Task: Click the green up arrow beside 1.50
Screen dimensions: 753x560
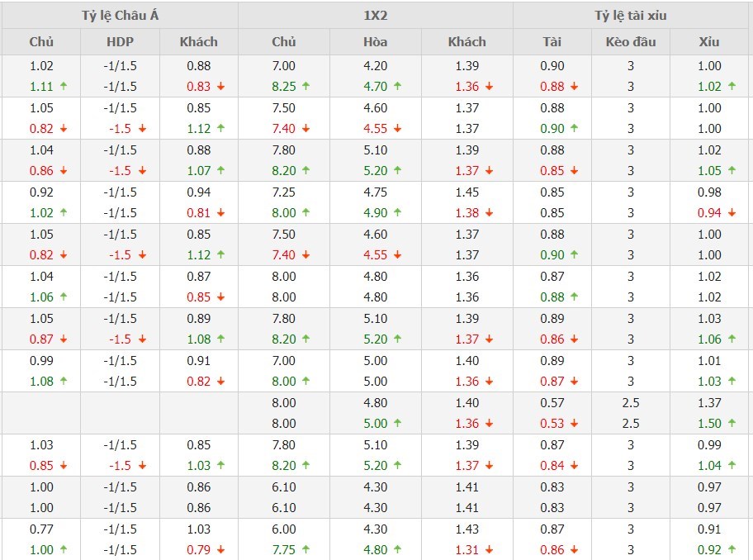Action: (732, 424)
